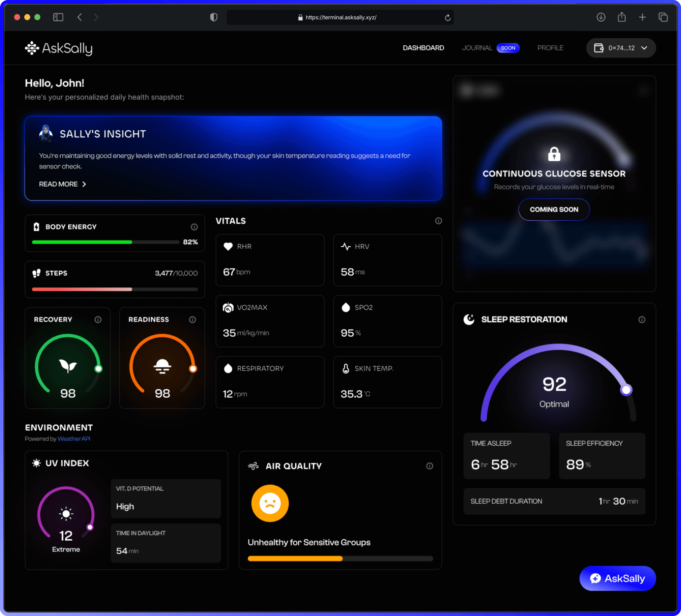Image resolution: width=681 pixels, height=616 pixels.
Task: Click the browser privacy shield icon
Action: (x=213, y=17)
